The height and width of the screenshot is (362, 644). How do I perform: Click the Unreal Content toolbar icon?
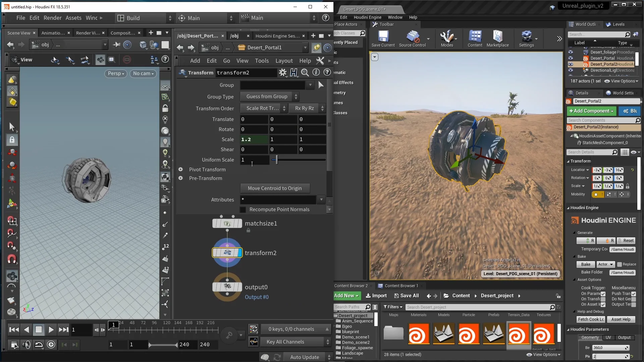pyautogui.click(x=475, y=39)
